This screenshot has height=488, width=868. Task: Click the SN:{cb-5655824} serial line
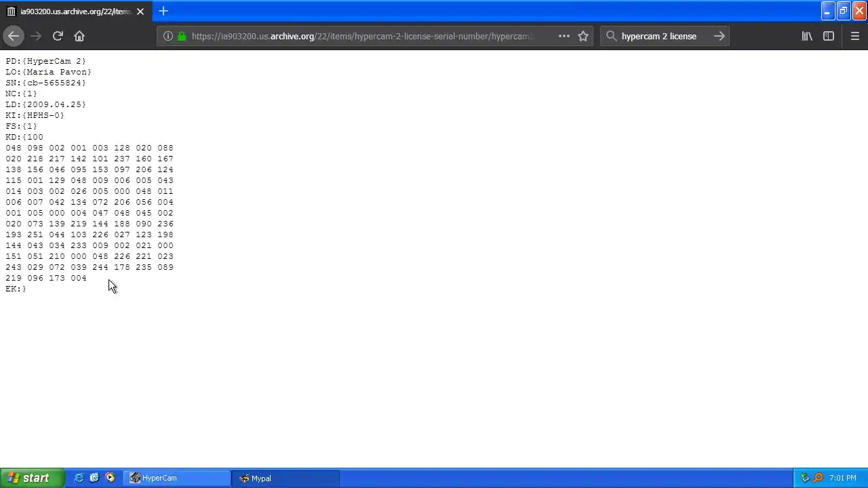(x=46, y=83)
